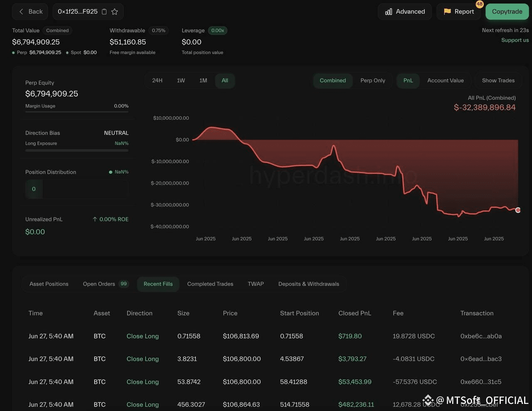Click the All PnL value $-32,389,896.84

pyautogui.click(x=485, y=107)
